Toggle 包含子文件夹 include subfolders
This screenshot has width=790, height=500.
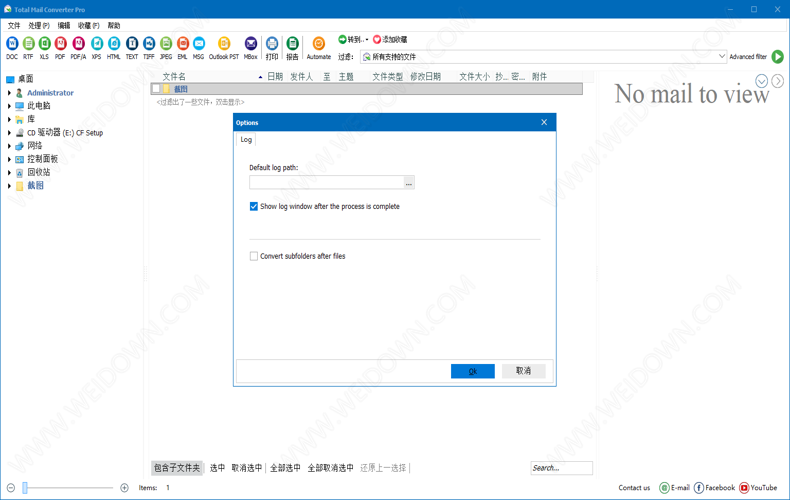tap(177, 468)
